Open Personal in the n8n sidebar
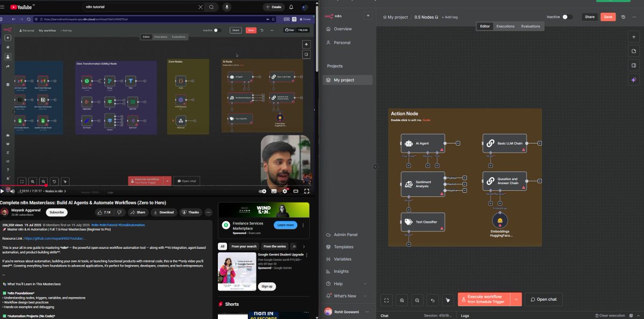The width and height of the screenshot is (644, 319). click(347, 42)
